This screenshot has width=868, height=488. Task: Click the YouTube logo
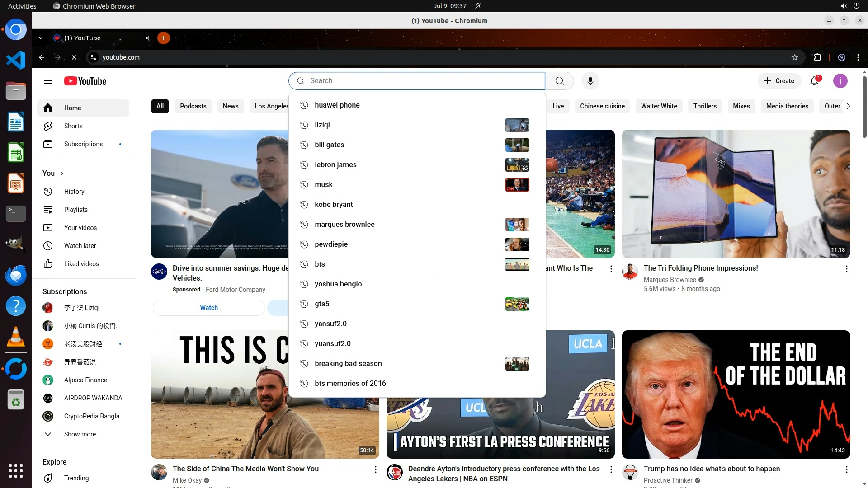click(x=85, y=81)
